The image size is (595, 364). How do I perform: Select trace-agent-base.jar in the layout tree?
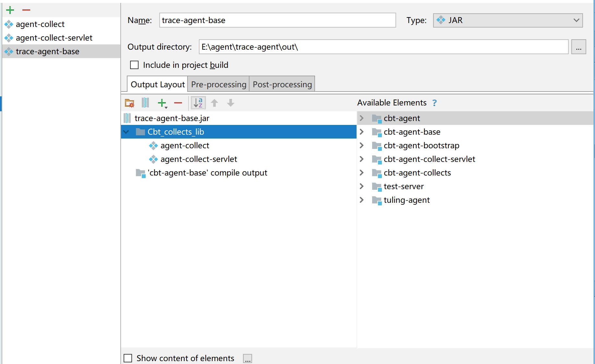tap(239, 118)
